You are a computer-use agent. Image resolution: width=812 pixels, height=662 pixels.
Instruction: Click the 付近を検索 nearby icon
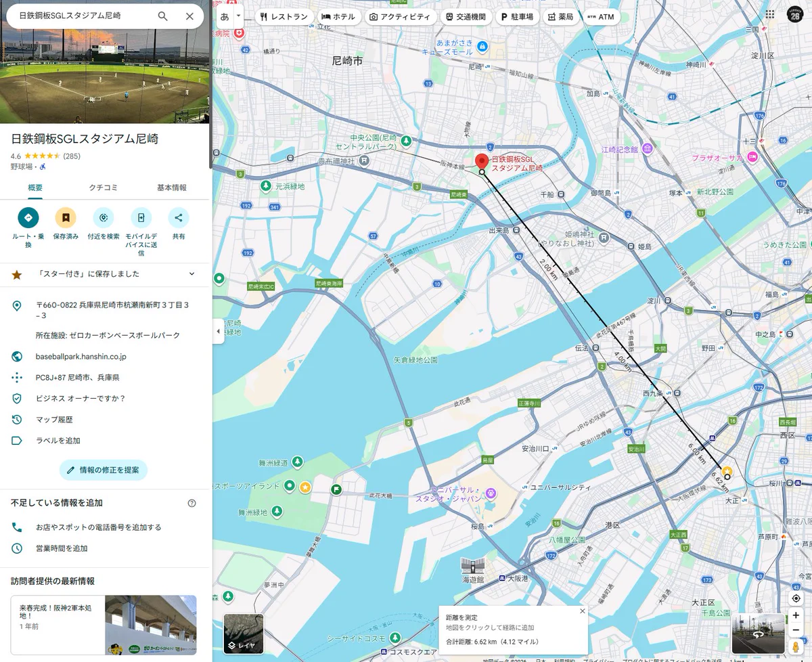[x=104, y=217]
